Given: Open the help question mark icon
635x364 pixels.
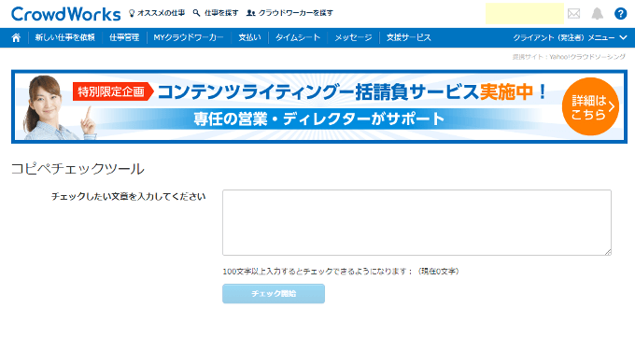Looking at the screenshot, I should tap(620, 14).
